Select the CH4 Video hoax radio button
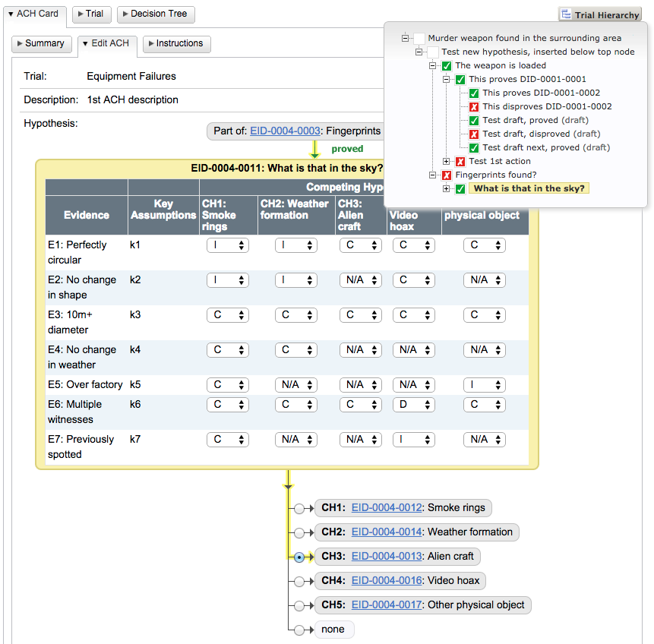 [x=300, y=581]
